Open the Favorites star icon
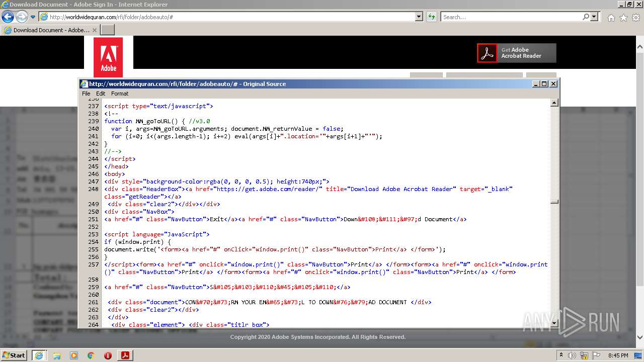 click(623, 18)
